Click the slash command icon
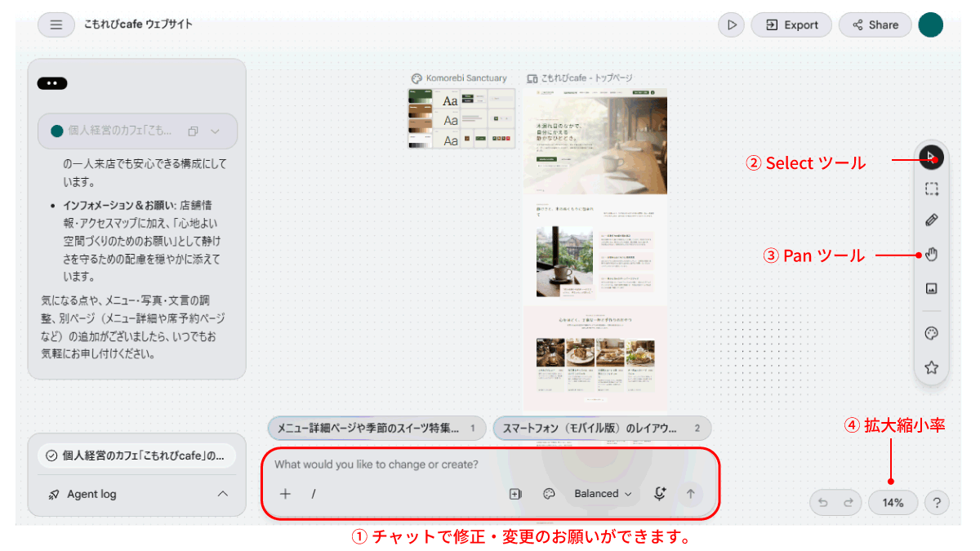This screenshot has width=980, height=551. (x=313, y=494)
